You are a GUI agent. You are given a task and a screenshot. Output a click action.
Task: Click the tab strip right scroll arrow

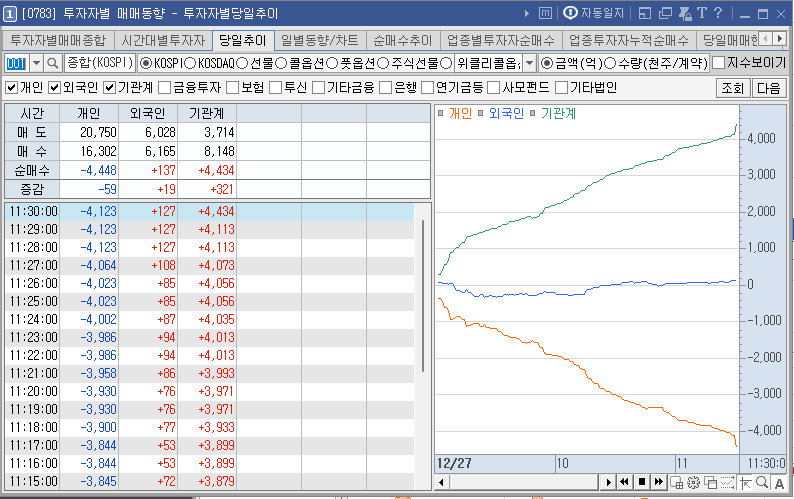point(780,39)
